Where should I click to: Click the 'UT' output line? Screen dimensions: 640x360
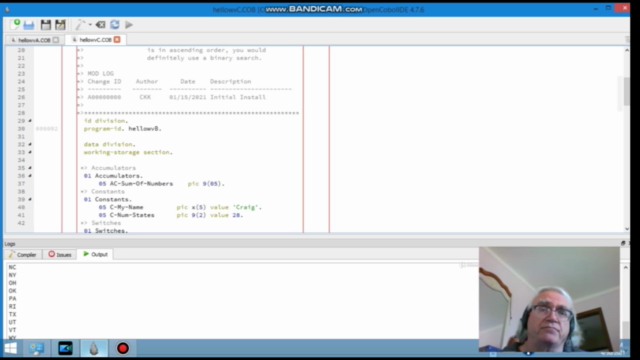pyautogui.click(x=12, y=322)
